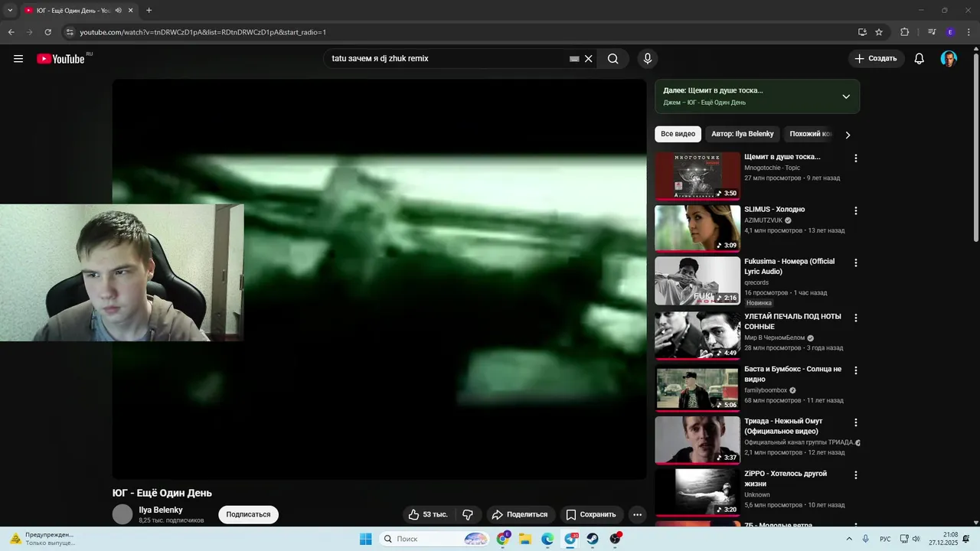Show more filter chips with right arrow
980x551 pixels.
tap(848, 135)
